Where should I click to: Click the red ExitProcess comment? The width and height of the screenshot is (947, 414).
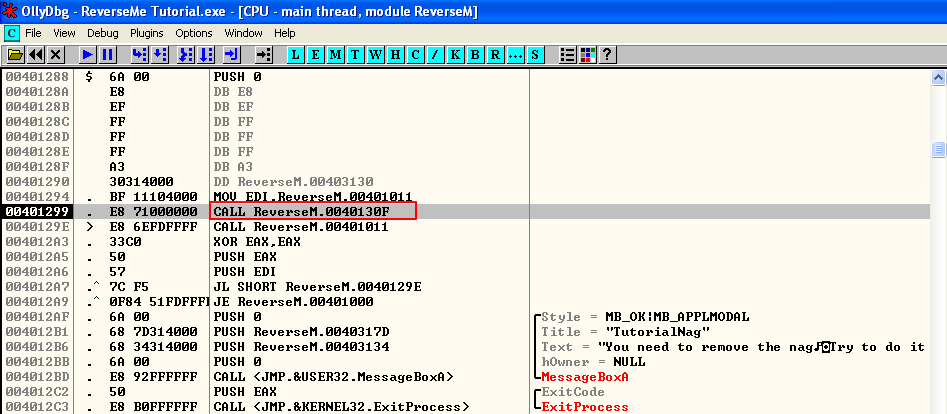point(585,407)
